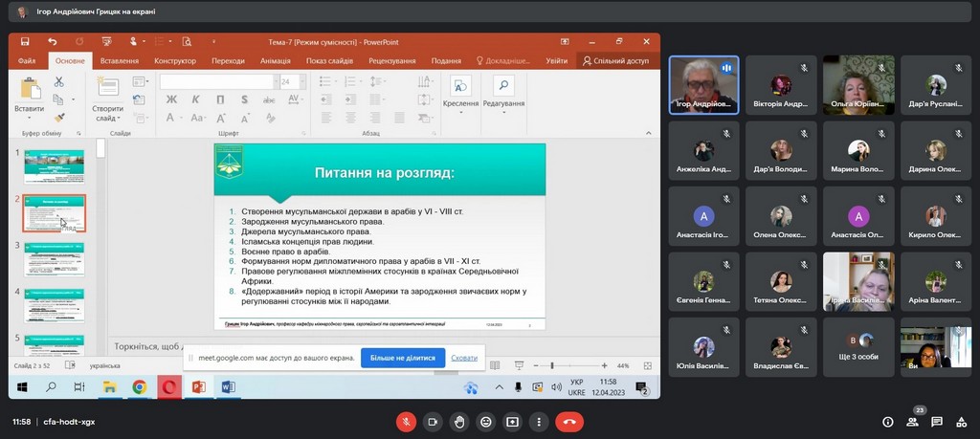
Task: Click the Сховати link
Action: (x=464, y=358)
